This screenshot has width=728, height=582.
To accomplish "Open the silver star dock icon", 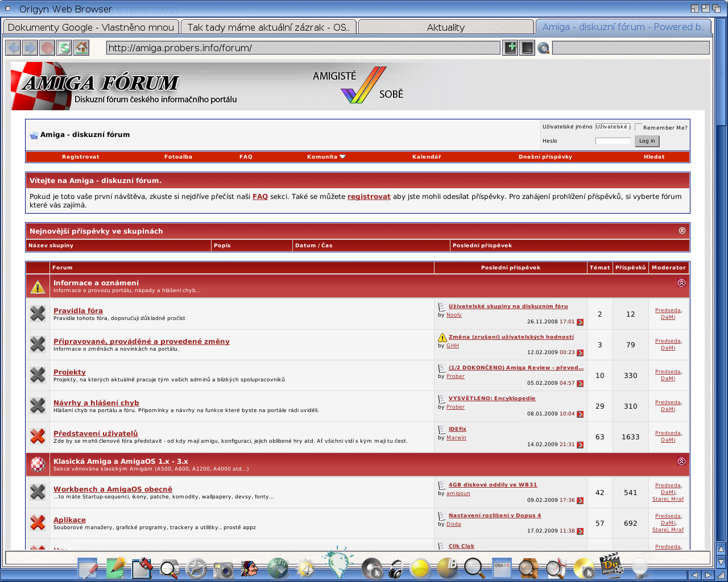I will tap(196, 568).
